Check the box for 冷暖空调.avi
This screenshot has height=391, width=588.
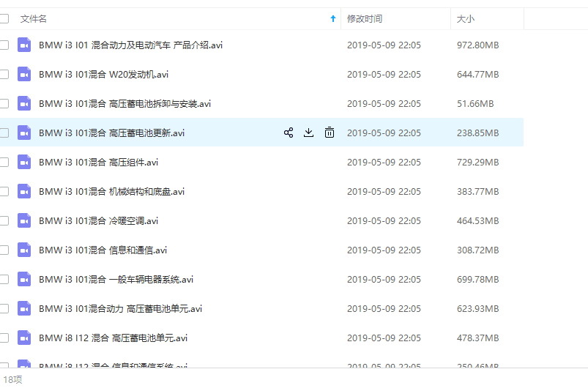coord(4,220)
